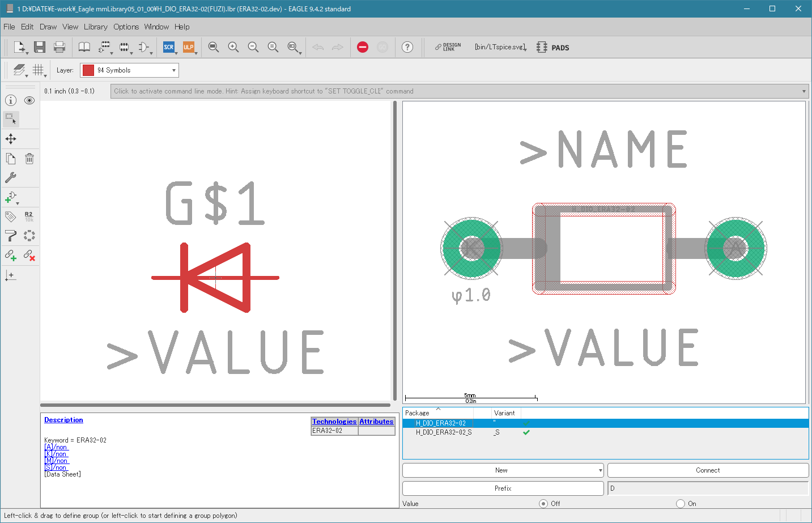Click the Save icon in the toolbar

coord(39,47)
